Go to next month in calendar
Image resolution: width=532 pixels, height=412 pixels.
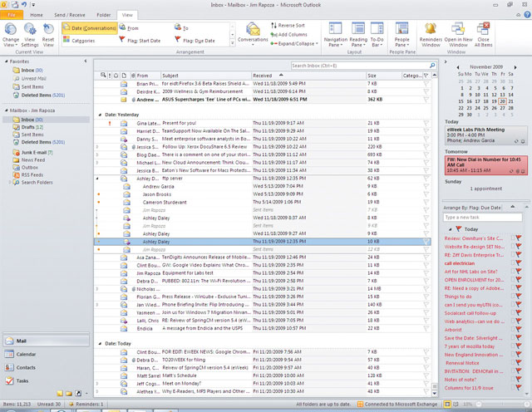click(x=515, y=67)
